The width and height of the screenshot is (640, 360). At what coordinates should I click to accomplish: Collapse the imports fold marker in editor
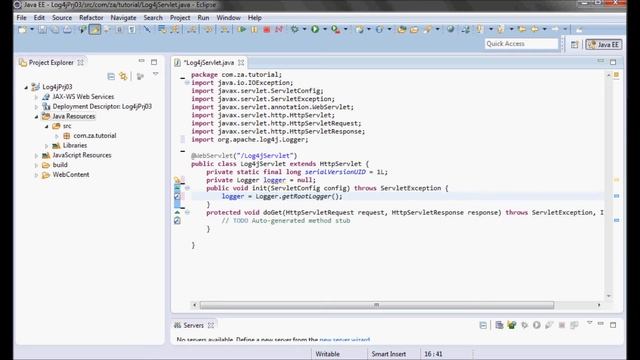click(x=187, y=83)
